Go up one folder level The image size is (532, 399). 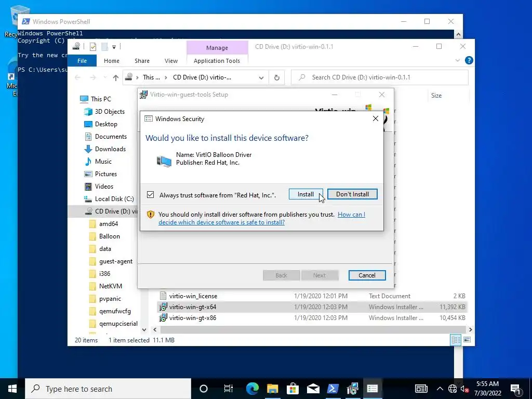[116, 78]
